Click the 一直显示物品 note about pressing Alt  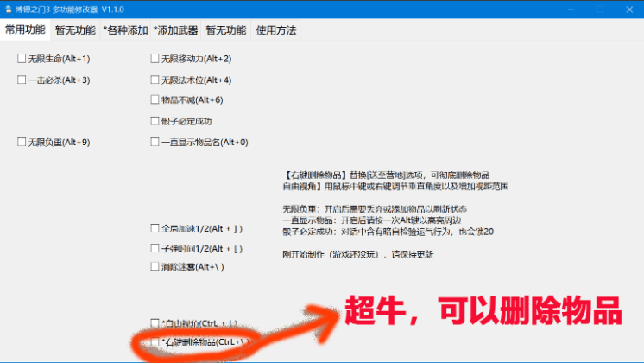(372, 220)
